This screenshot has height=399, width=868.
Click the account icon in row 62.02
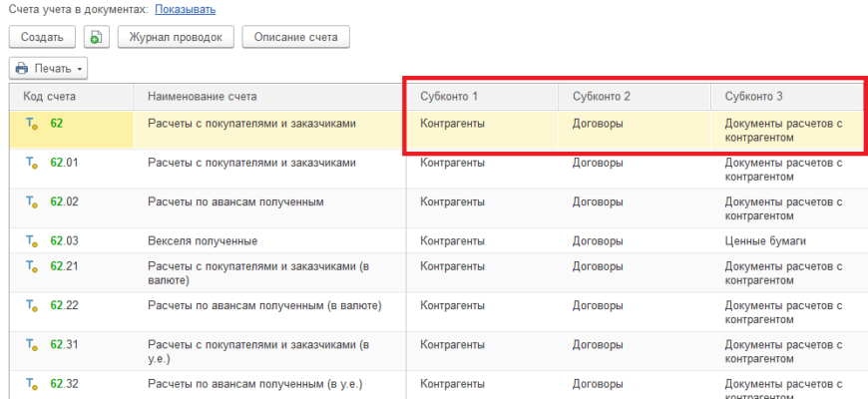32,201
